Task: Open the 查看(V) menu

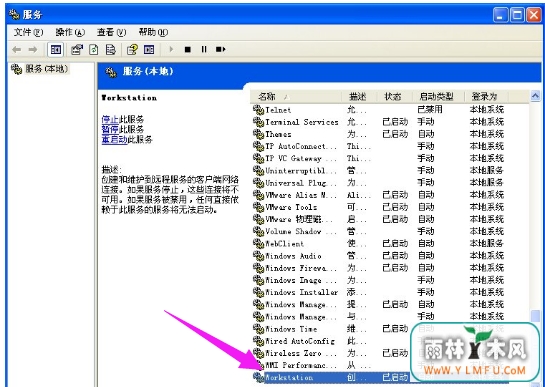Action: pos(111,32)
